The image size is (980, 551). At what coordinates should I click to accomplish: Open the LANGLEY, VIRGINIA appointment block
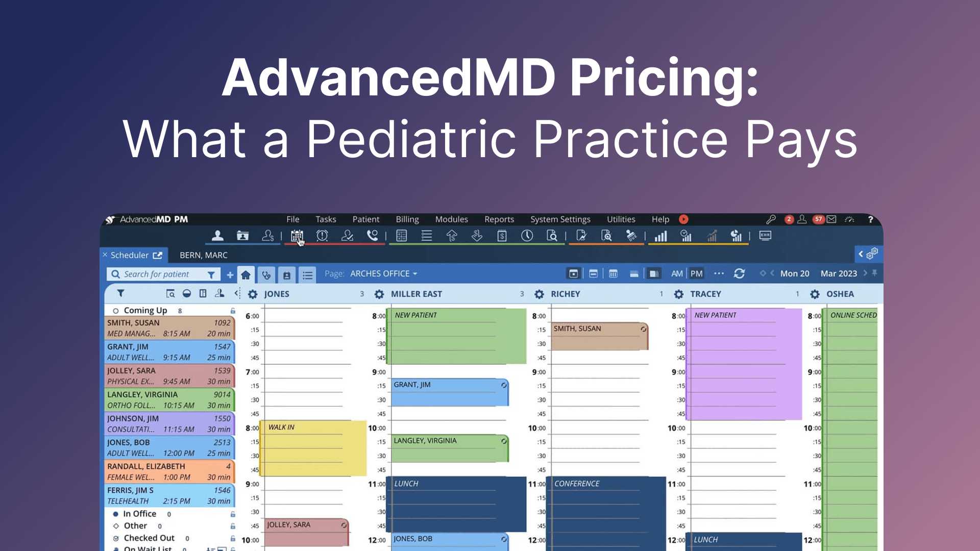click(x=450, y=448)
